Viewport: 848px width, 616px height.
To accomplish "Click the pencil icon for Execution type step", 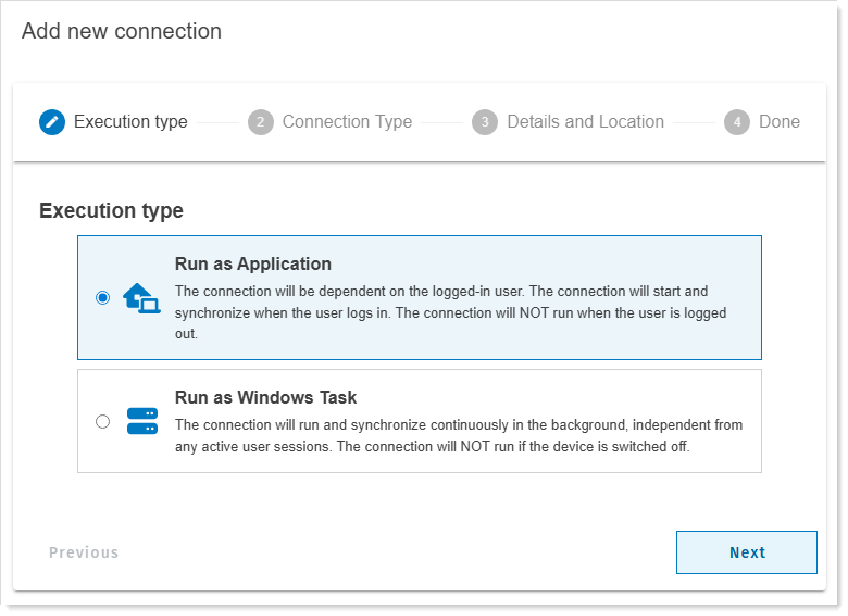I will [52, 122].
